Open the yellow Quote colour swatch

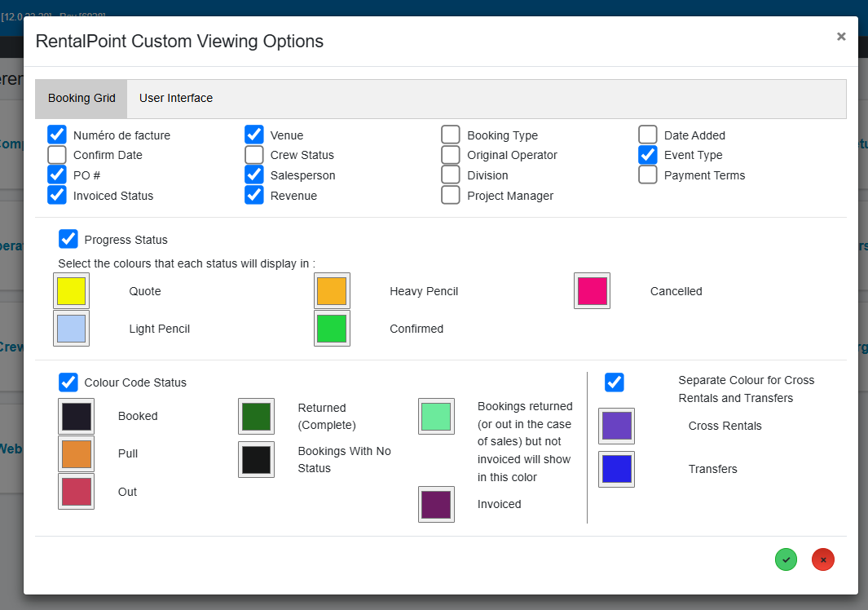point(72,291)
